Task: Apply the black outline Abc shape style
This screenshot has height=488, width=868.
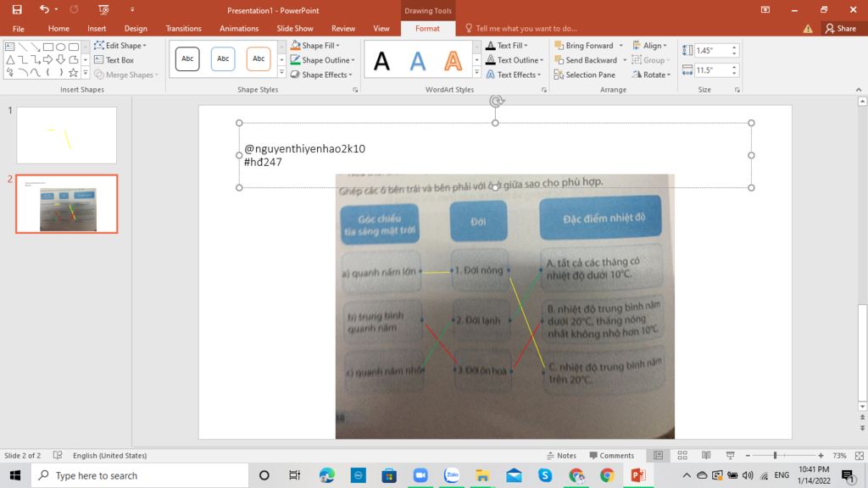Action: coord(187,58)
